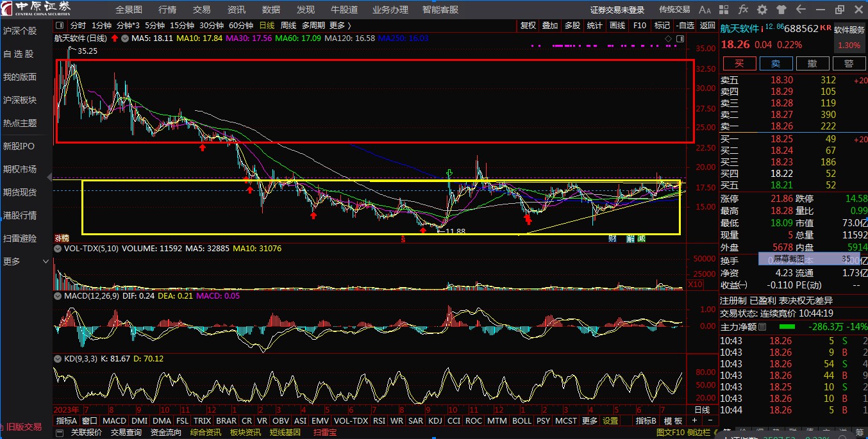Open the fx formula manager icon
This screenshot has height=439, width=868.
coord(743,10)
